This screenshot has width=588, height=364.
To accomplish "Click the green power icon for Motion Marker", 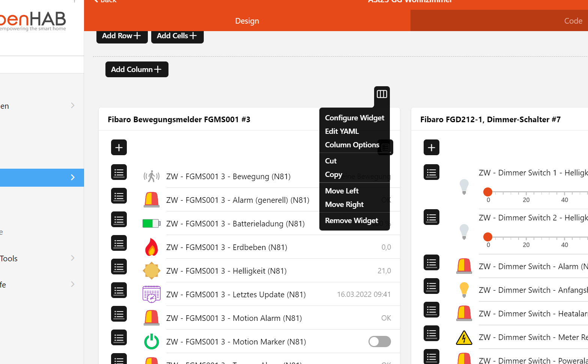I will 152,342.
